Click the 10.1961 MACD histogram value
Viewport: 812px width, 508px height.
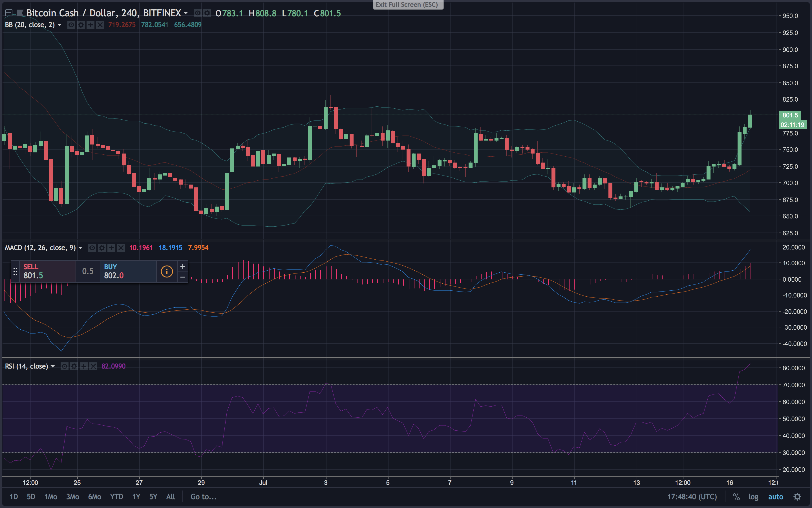click(x=141, y=248)
